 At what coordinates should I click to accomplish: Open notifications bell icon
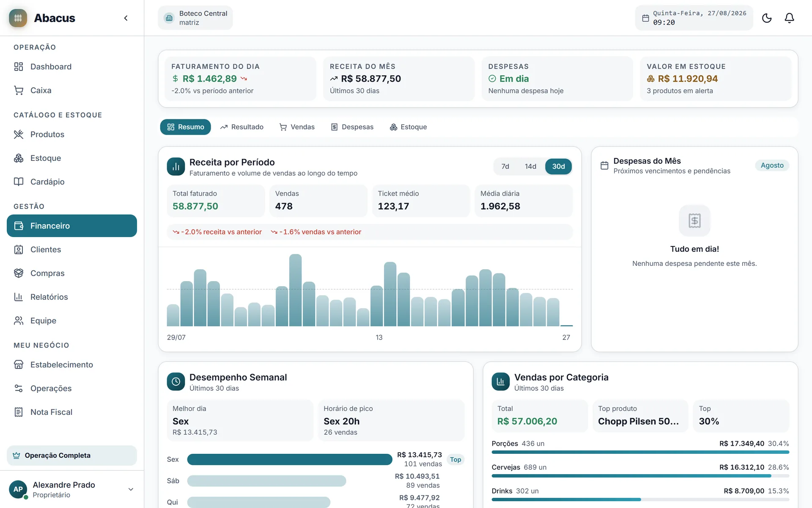pyautogui.click(x=789, y=18)
